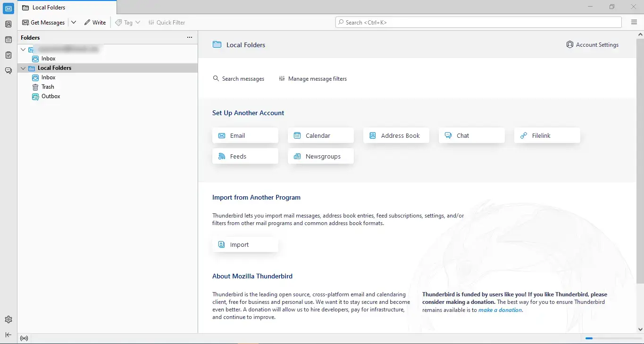Click the Local Folders heading folder icon
The image size is (644, 344).
(217, 44)
